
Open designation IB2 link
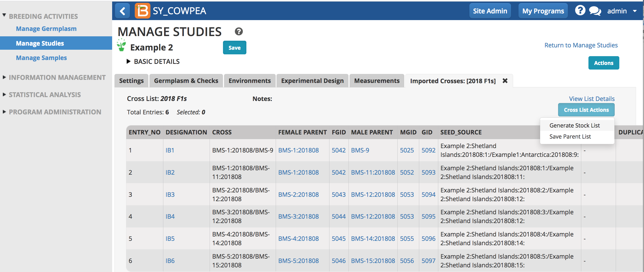pyautogui.click(x=170, y=172)
